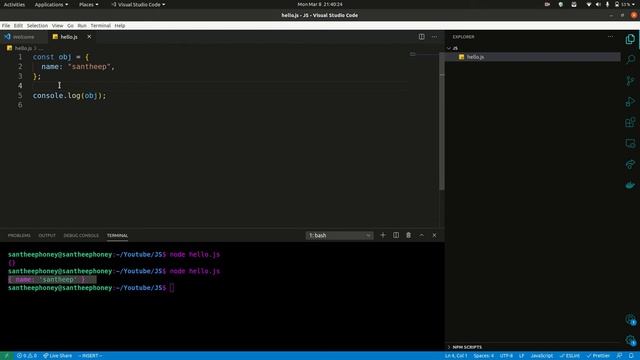The image size is (640, 360).
Task: Open editor More Actions ellipsis
Action: pos(434,37)
